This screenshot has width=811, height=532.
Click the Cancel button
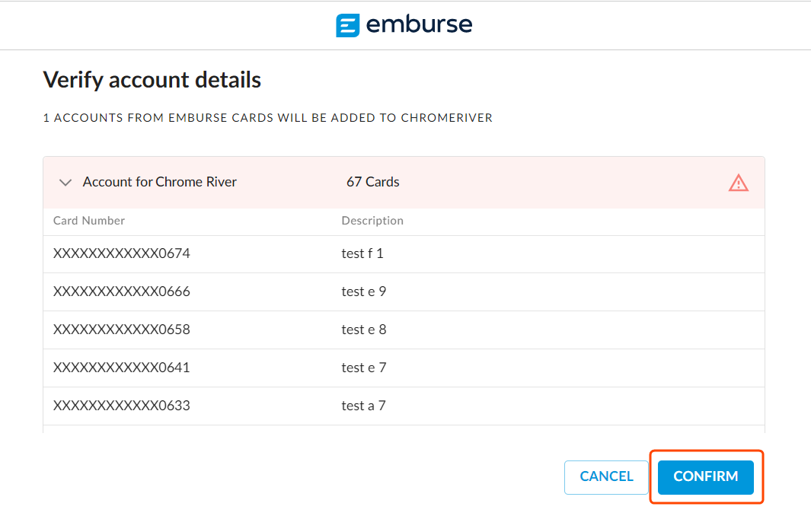(x=606, y=476)
